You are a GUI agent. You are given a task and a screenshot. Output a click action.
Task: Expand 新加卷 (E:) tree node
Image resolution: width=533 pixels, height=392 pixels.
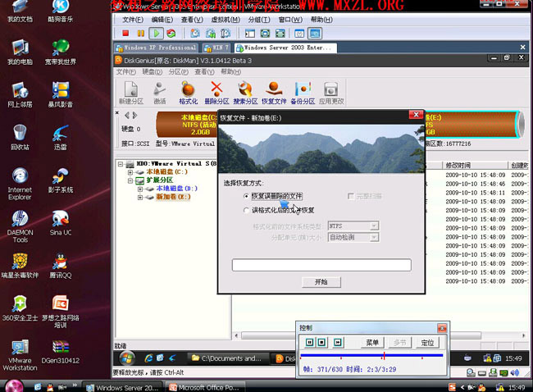pyautogui.click(x=140, y=197)
